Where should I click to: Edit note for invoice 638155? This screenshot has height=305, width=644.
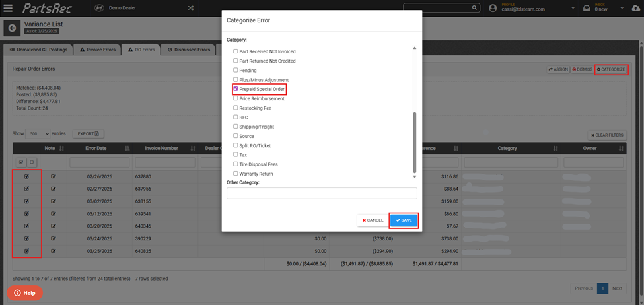tap(53, 201)
